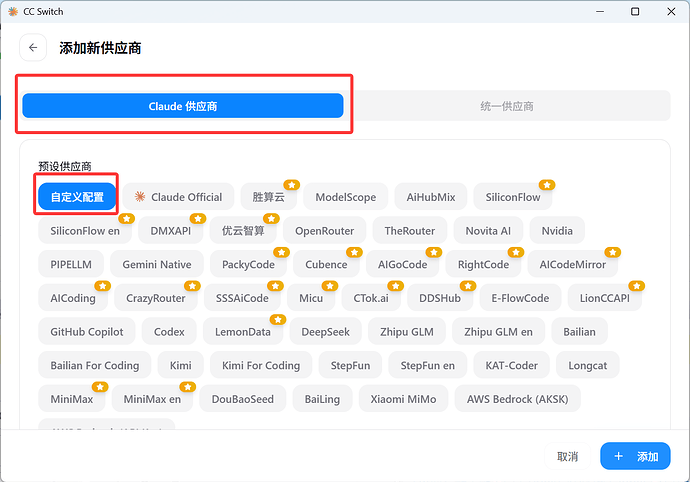
Task: Select the Zhipu GLM en preset
Action: coord(498,331)
